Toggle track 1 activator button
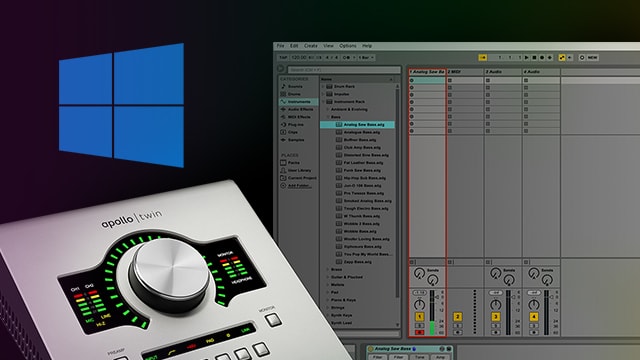 click(419, 316)
